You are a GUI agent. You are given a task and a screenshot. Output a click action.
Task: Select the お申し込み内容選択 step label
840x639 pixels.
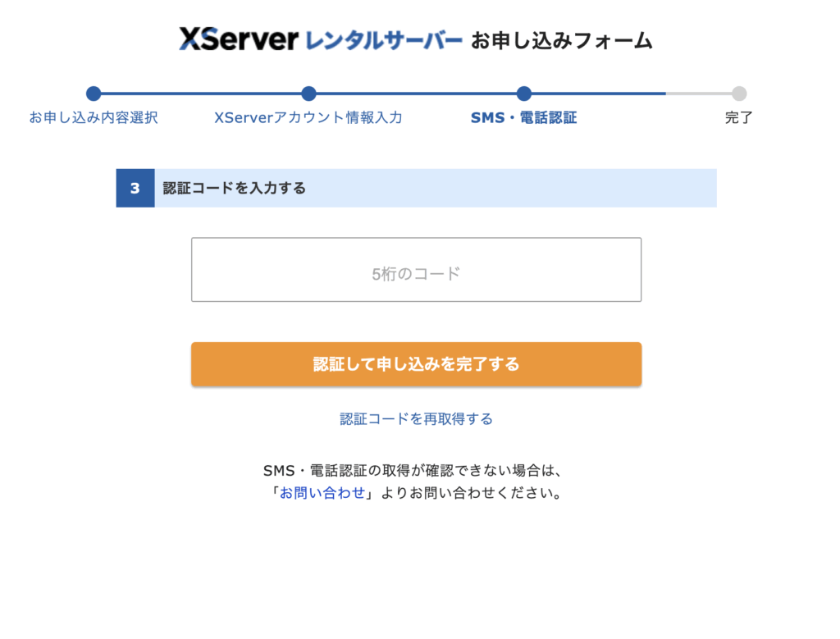pyautogui.click(x=94, y=117)
